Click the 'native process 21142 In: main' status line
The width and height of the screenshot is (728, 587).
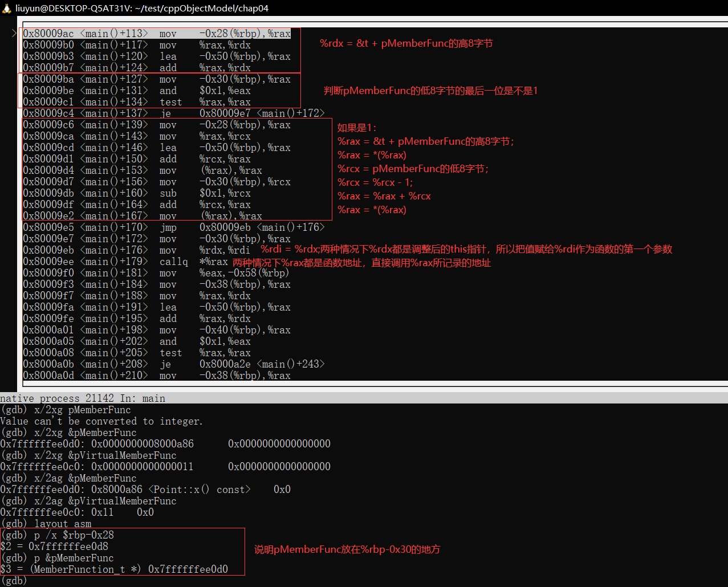83,398
